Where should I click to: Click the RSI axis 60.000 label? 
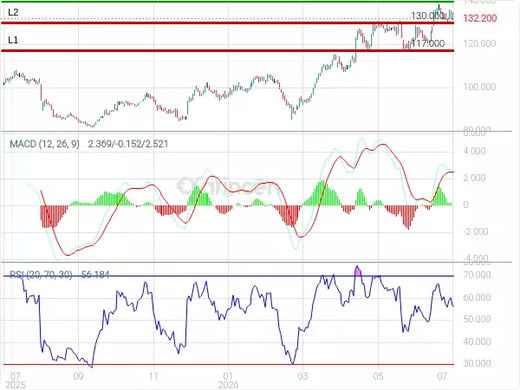pos(477,297)
